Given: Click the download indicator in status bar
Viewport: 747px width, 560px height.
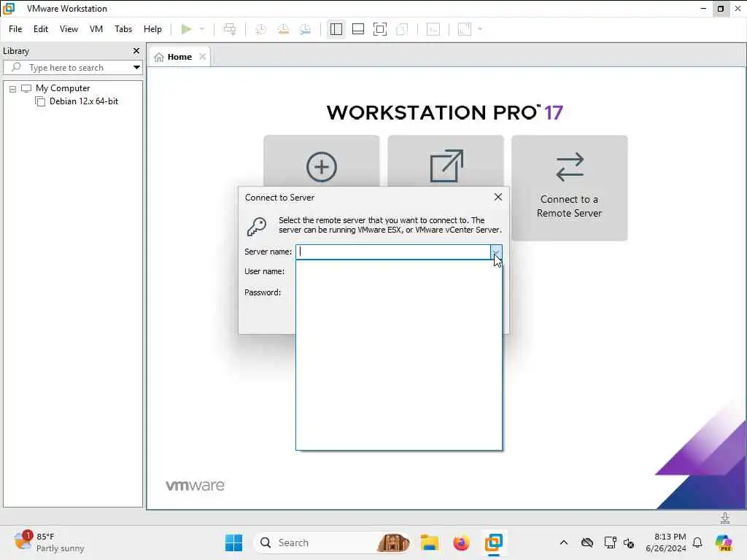Looking at the screenshot, I should click(x=724, y=518).
